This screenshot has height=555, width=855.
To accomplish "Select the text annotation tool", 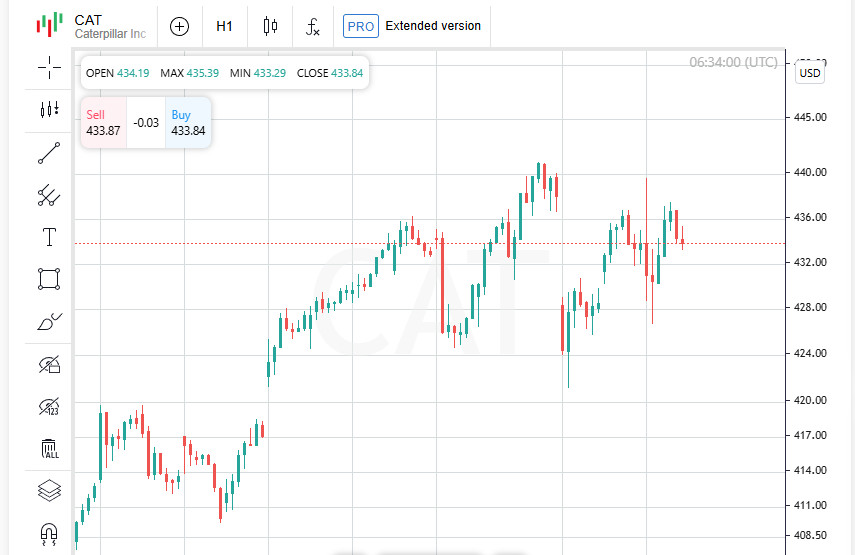I will 49,237.
